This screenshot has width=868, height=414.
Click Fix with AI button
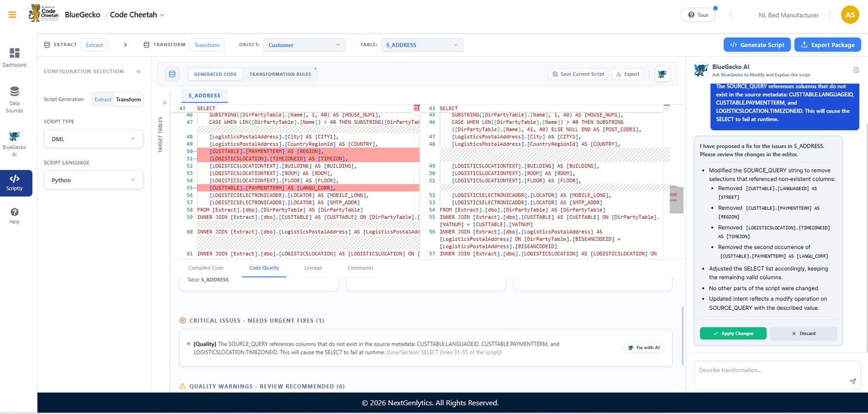tap(644, 347)
